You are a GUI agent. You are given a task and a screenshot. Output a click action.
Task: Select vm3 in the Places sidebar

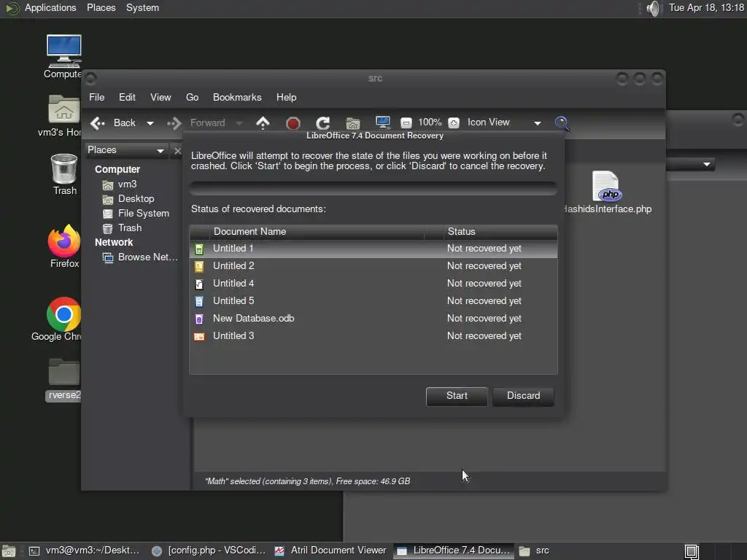point(127,184)
